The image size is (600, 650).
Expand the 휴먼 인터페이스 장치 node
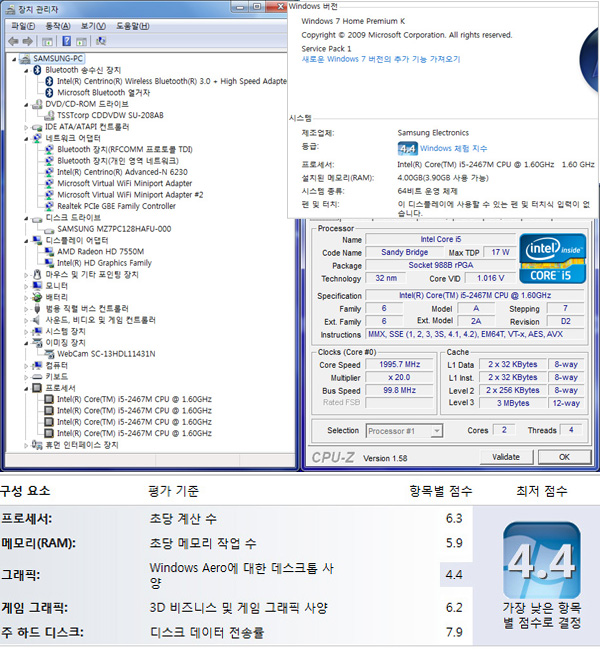click(26, 445)
